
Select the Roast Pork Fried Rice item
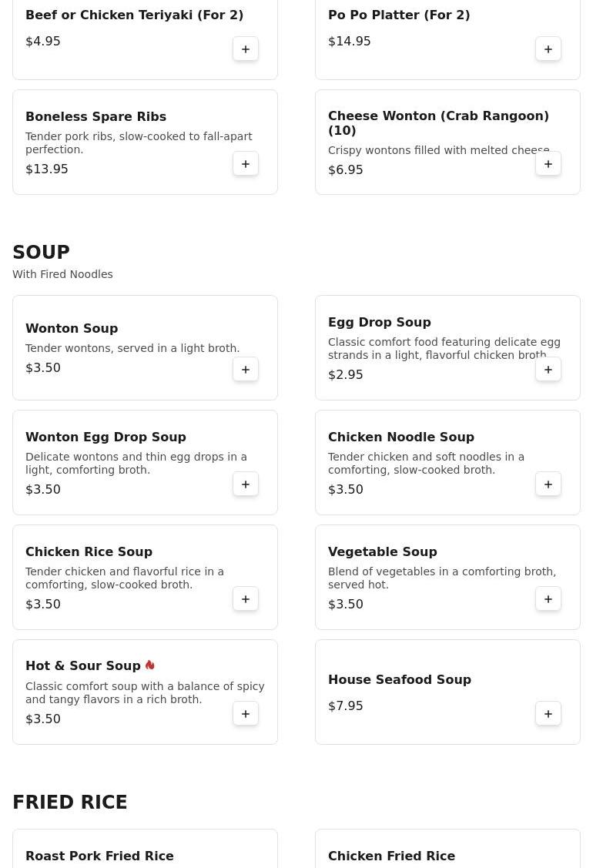[x=145, y=849]
